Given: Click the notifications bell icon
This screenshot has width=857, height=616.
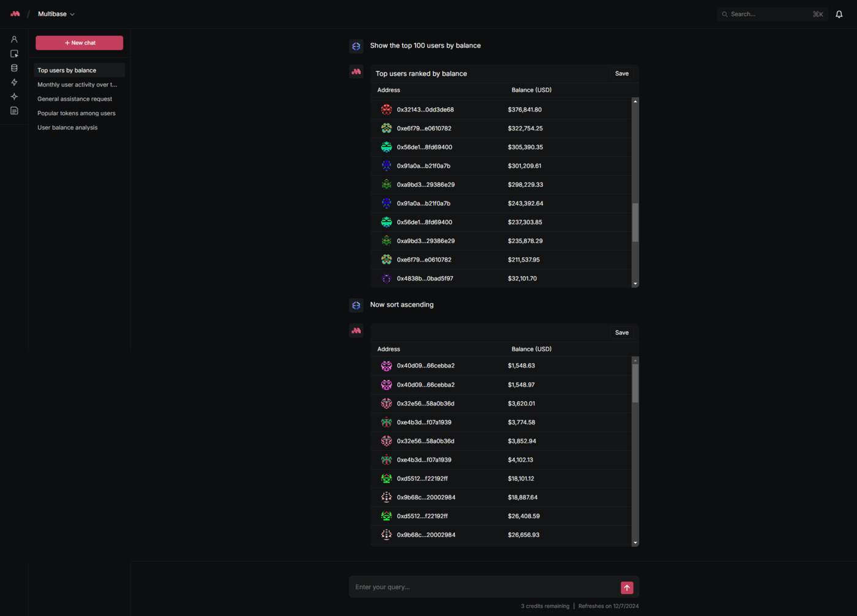Looking at the screenshot, I should pos(839,14).
